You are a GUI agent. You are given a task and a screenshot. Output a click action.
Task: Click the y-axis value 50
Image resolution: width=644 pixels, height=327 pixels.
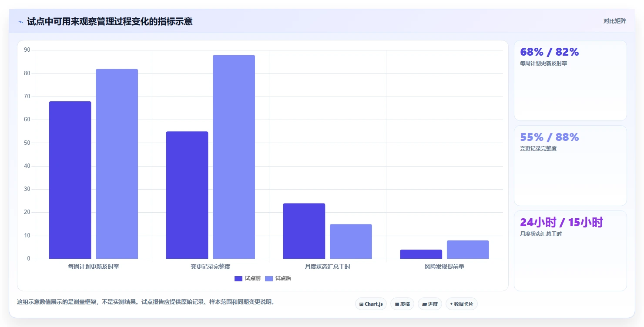(x=27, y=143)
